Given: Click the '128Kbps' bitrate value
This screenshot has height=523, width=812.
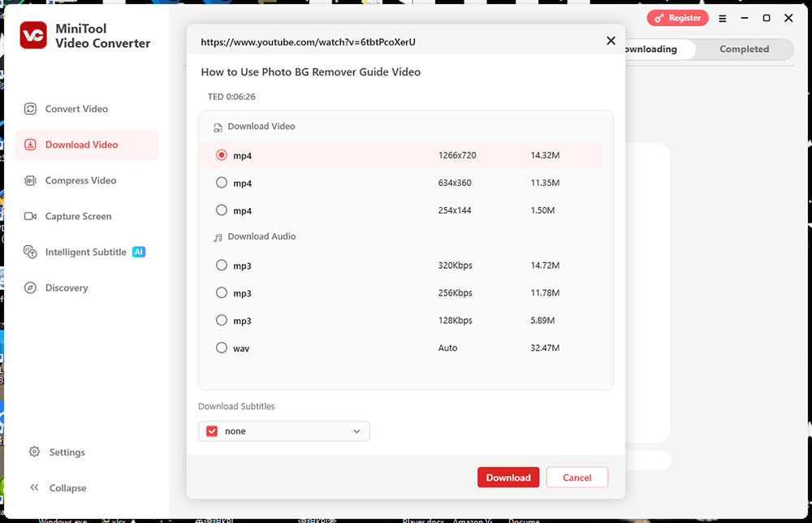Looking at the screenshot, I should tap(456, 321).
